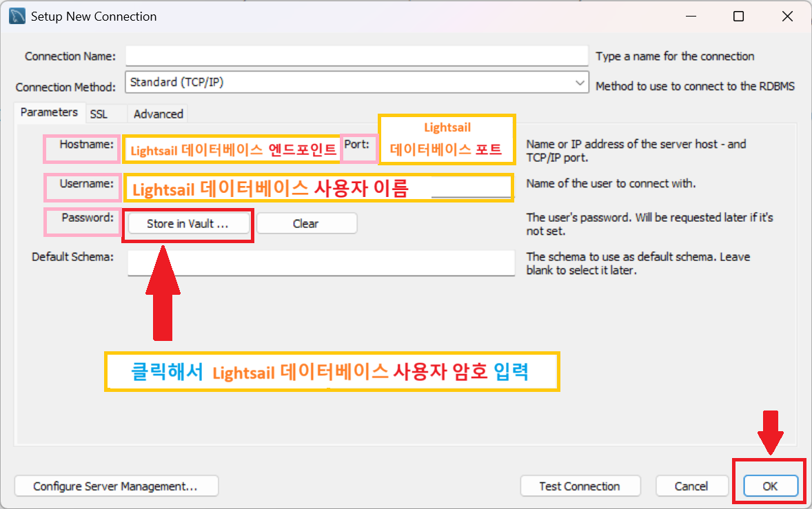Viewport: 812px width, 509px height.
Task: Click the Username input field
Action: click(x=318, y=188)
